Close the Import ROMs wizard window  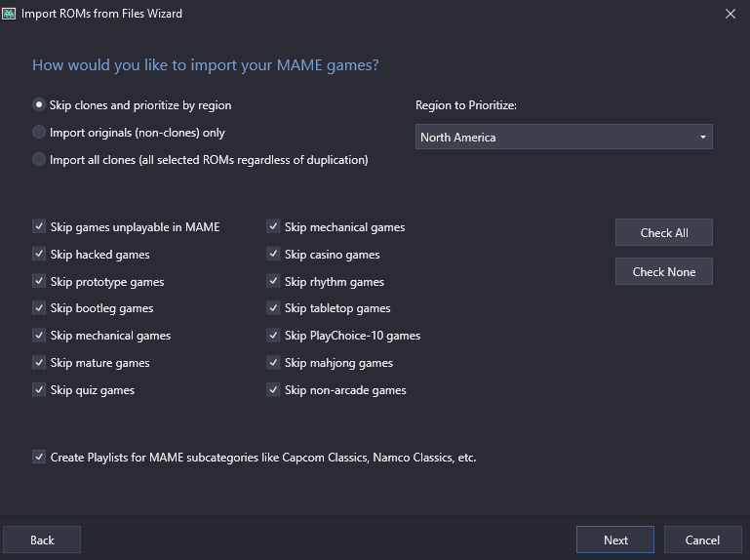tap(730, 14)
